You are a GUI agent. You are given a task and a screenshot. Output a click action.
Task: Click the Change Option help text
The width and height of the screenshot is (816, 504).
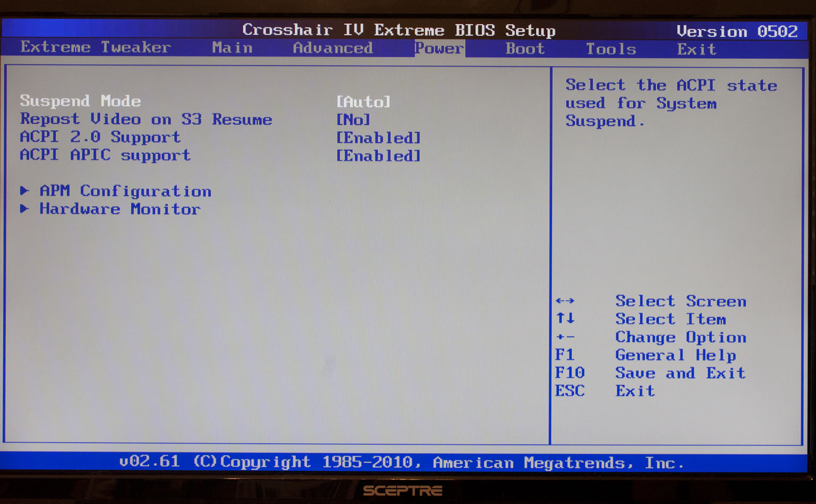681,338
